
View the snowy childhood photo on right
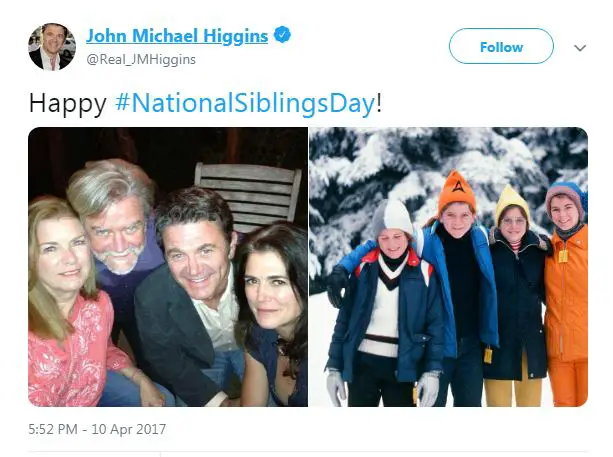[448, 267]
